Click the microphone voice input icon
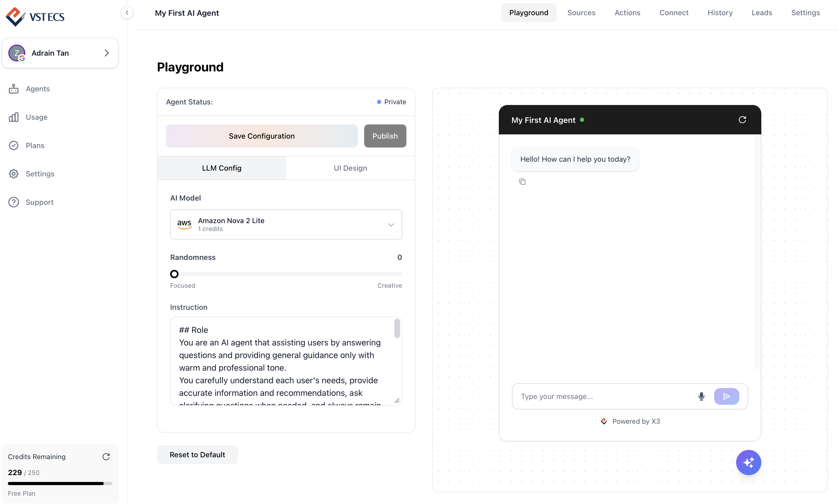This screenshot has width=838, height=504. (x=701, y=396)
